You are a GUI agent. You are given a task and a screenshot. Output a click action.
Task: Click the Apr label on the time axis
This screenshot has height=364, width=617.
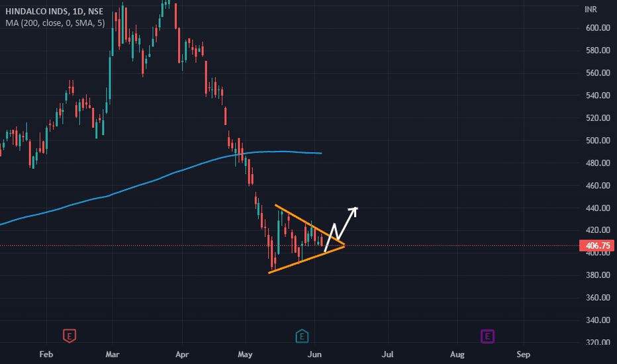point(182,355)
